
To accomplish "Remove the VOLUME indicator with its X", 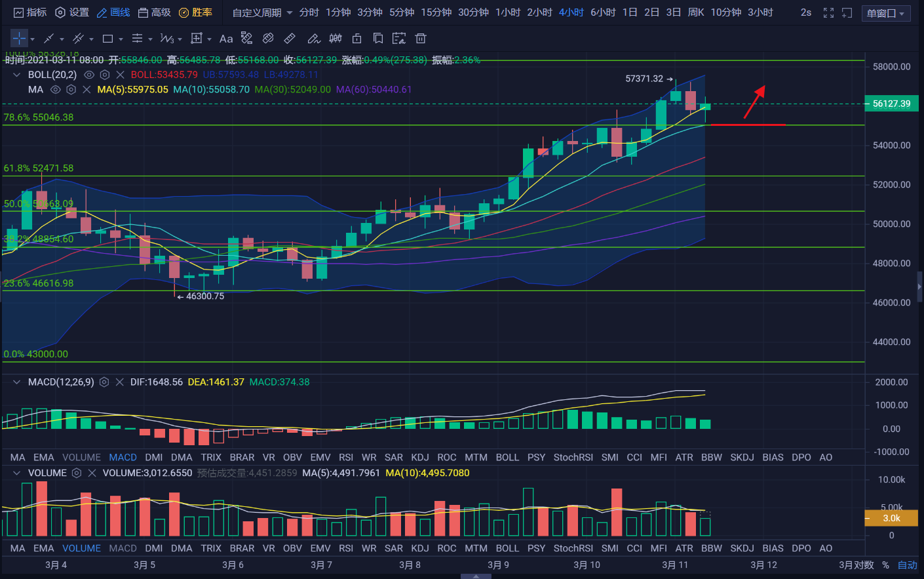I will (x=92, y=473).
